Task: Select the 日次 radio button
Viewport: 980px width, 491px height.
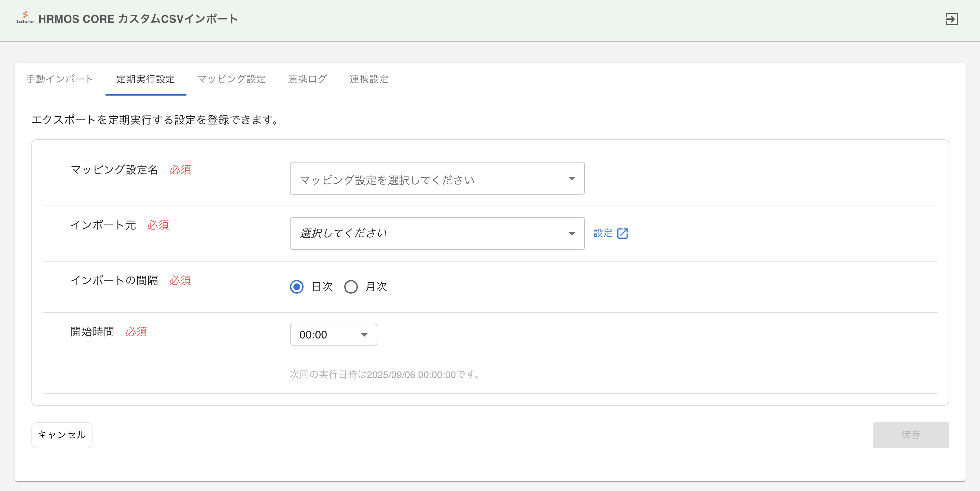Action: (x=296, y=287)
